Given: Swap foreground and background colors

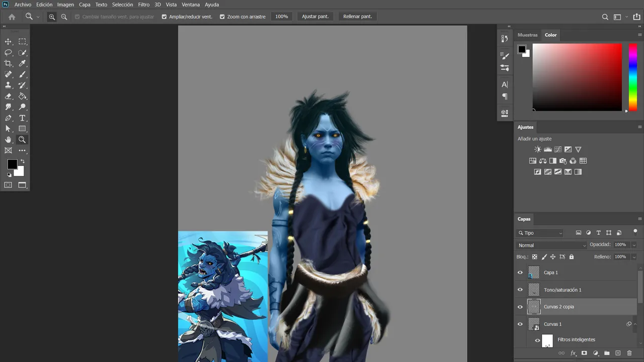Looking at the screenshot, I should (x=22, y=161).
